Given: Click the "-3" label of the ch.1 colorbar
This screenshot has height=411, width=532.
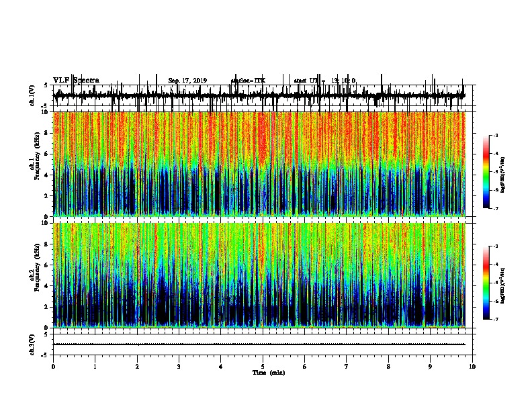Looking at the screenshot, I should [x=496, y=135].
